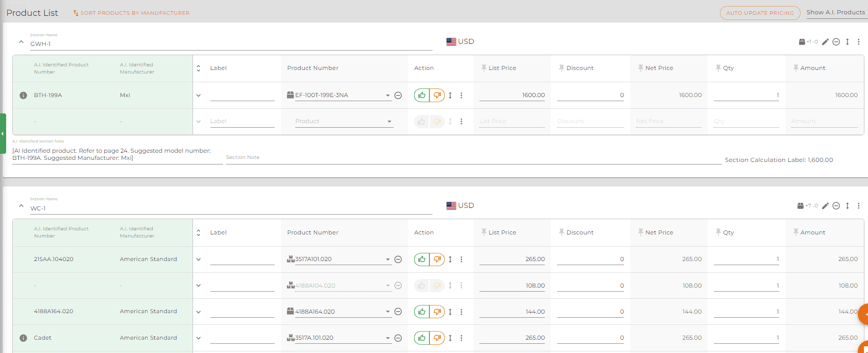868x353 pixels.
Task: Remove section WC-1 with its minus-circle icon
Action: click(x=836, y=206)
